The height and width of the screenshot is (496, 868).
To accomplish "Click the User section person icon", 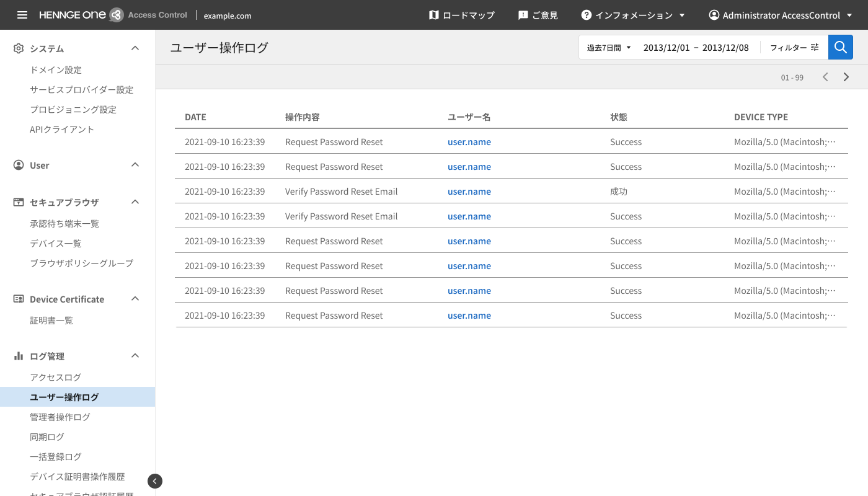I will 19,165.
